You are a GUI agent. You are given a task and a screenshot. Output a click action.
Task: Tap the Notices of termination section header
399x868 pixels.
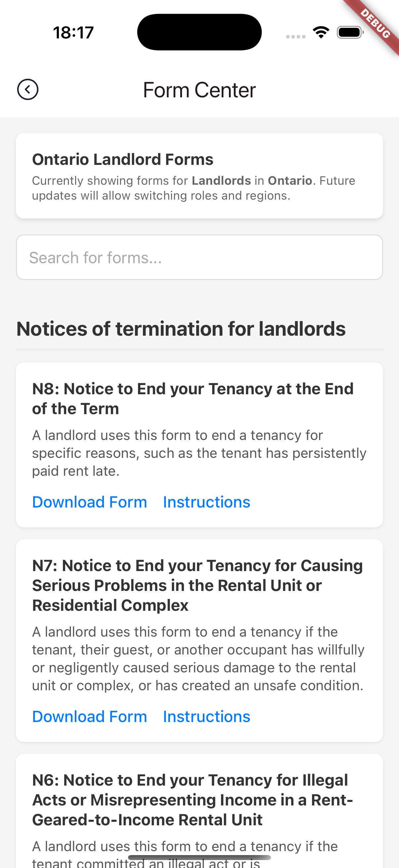(x=181, y=329)
